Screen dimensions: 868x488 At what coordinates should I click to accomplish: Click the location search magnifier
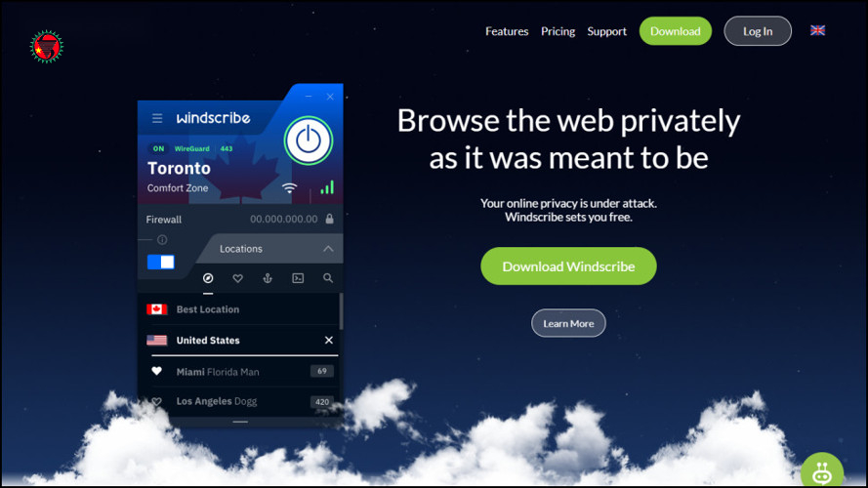pyautogui.click(x=328, y=278)
